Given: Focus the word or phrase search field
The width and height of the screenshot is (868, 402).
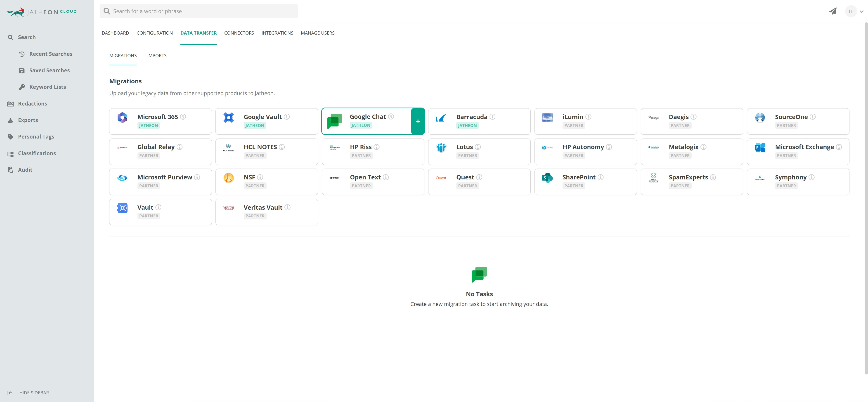Looking at the screenshot, I should [199, 11].
